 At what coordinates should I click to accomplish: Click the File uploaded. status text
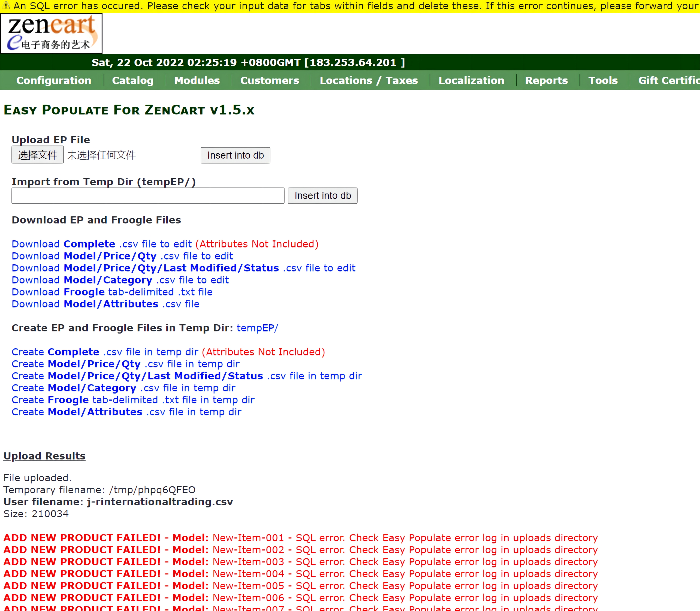(38, 478)
